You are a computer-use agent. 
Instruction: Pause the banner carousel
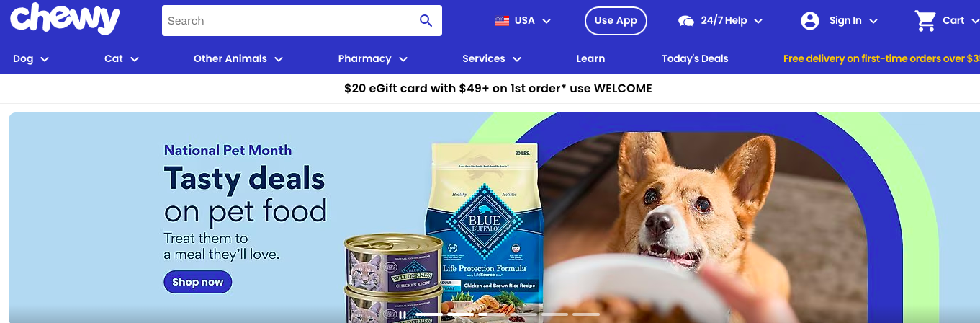403,314
